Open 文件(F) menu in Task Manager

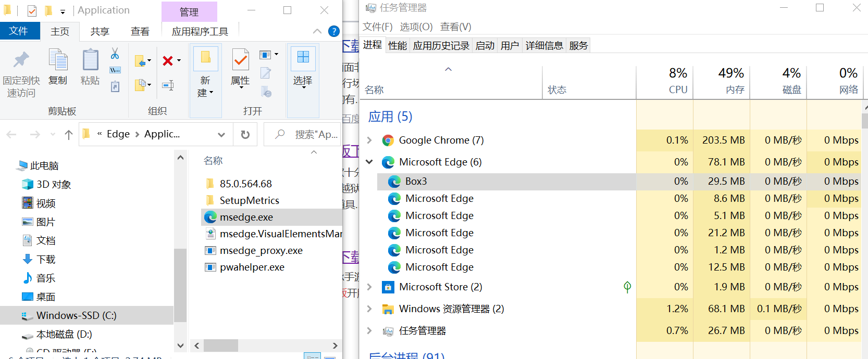click(378, 27)
